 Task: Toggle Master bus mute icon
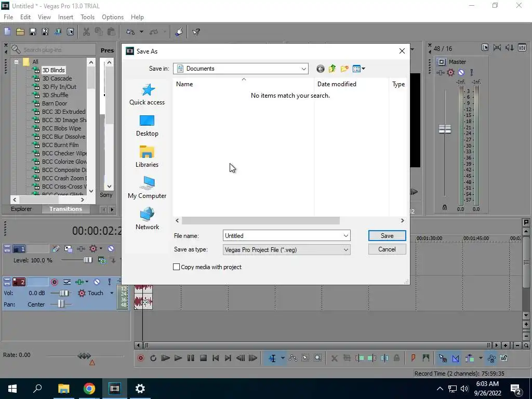click(461, 72)
